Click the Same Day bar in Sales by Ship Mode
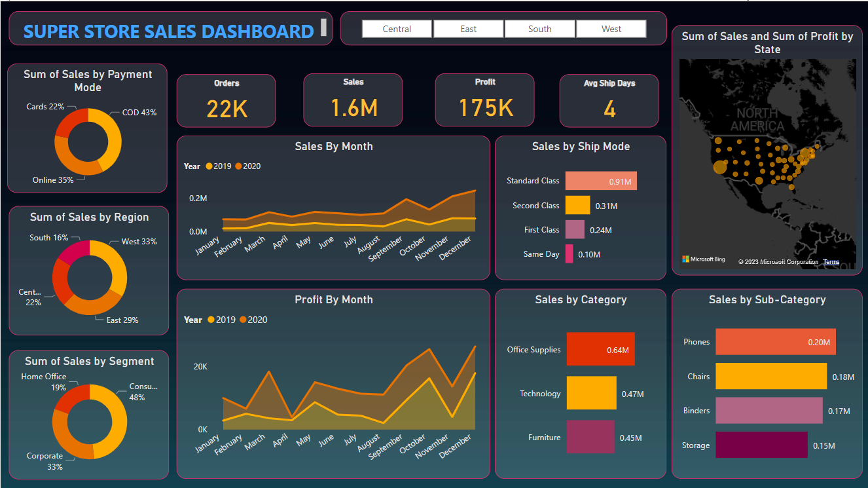 click(569, 254)
